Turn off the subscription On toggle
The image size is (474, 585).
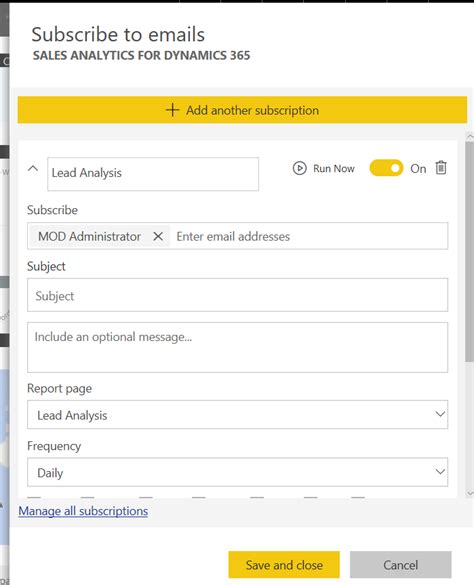(386, 168)
